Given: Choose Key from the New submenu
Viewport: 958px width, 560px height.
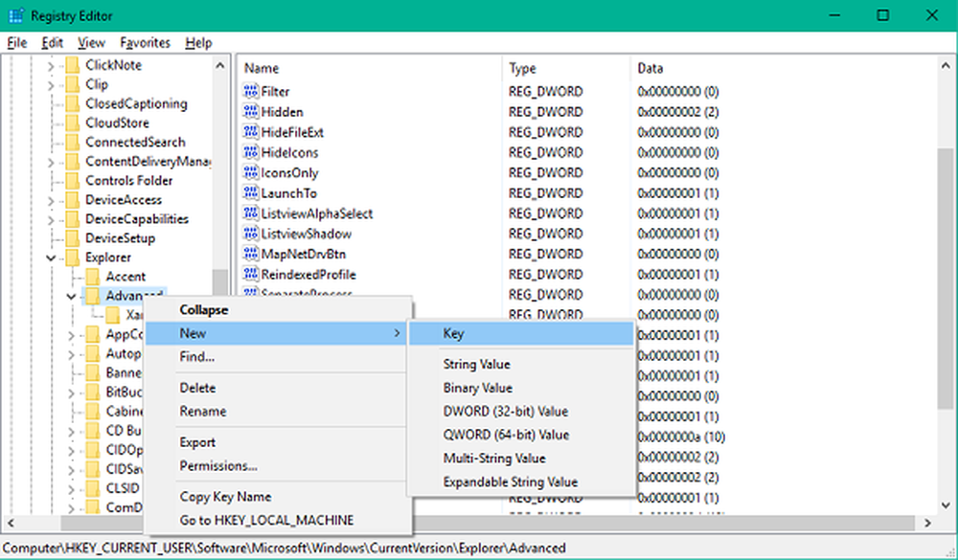Looking at the screenshot, I should click(453, 333).
